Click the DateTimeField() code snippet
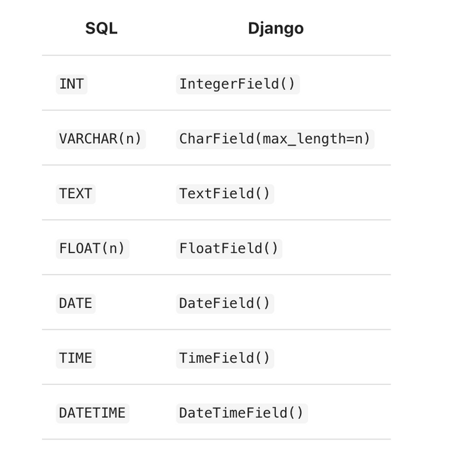 click(x=242, y=413)
